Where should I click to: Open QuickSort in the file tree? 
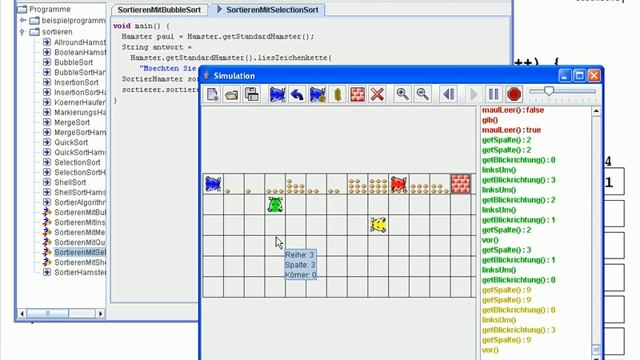click(x=71, y=142)
